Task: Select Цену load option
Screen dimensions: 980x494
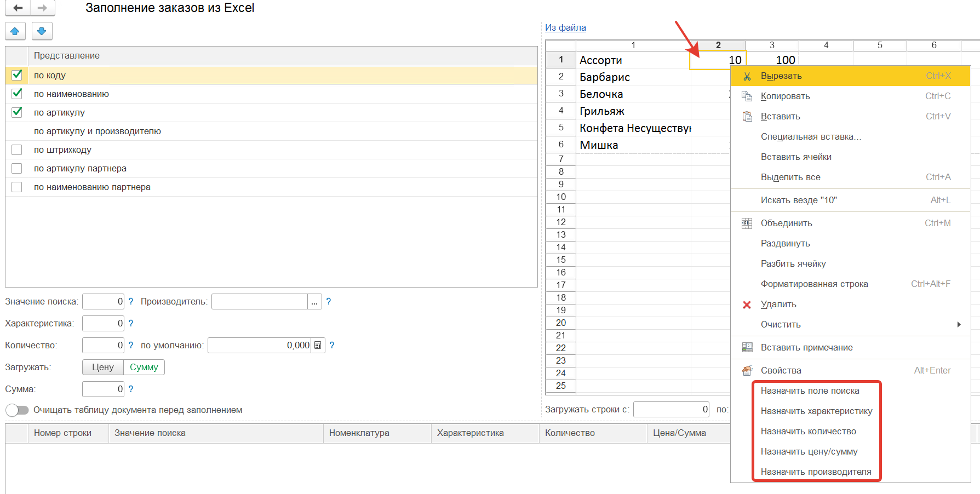Action: 103,367
